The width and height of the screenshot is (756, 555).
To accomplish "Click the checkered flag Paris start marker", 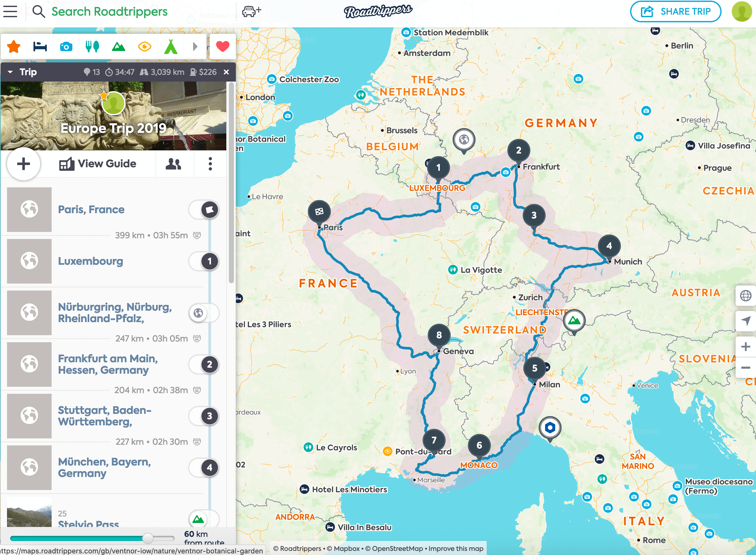I will 319,212.
